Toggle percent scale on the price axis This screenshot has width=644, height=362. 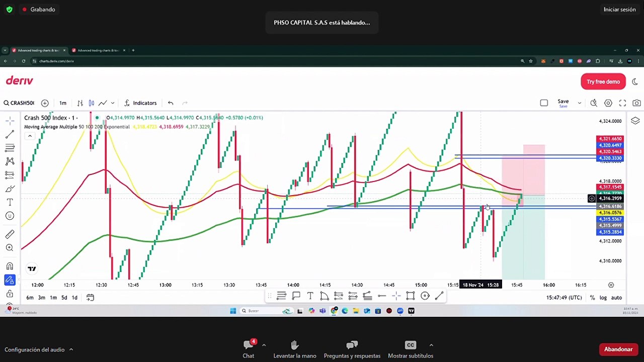[x=592, y=298]
